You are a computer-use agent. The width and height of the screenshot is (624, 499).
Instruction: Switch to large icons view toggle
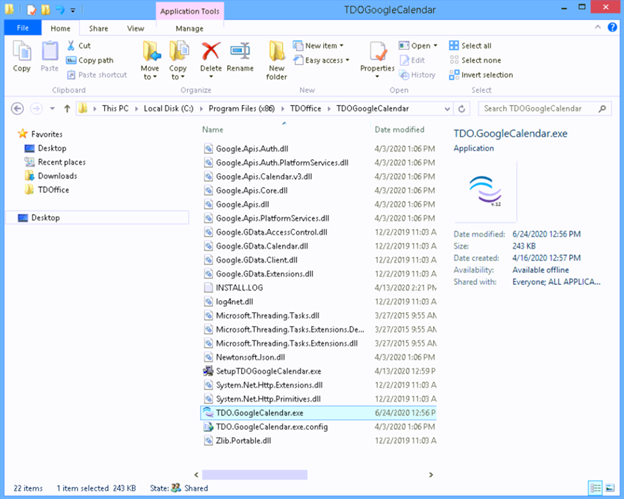[612, 487]
